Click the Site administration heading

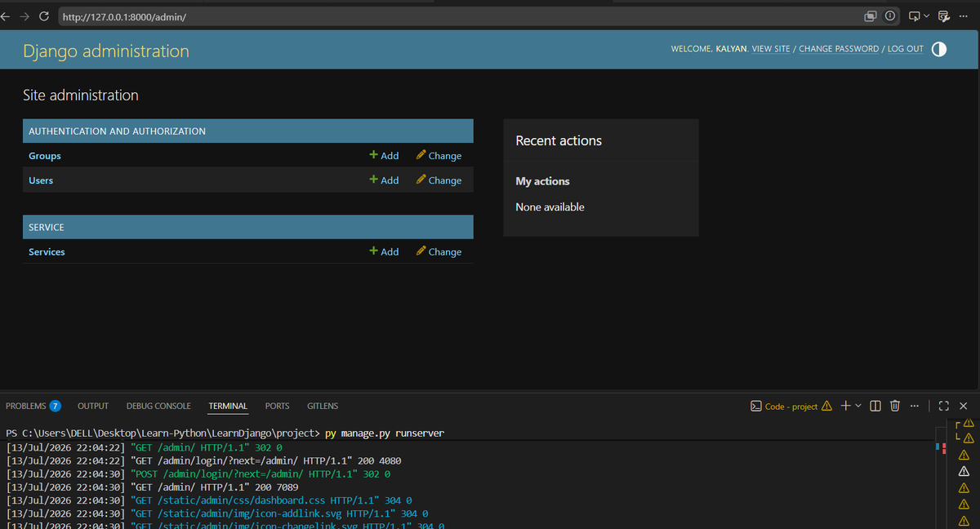(81, 96)
